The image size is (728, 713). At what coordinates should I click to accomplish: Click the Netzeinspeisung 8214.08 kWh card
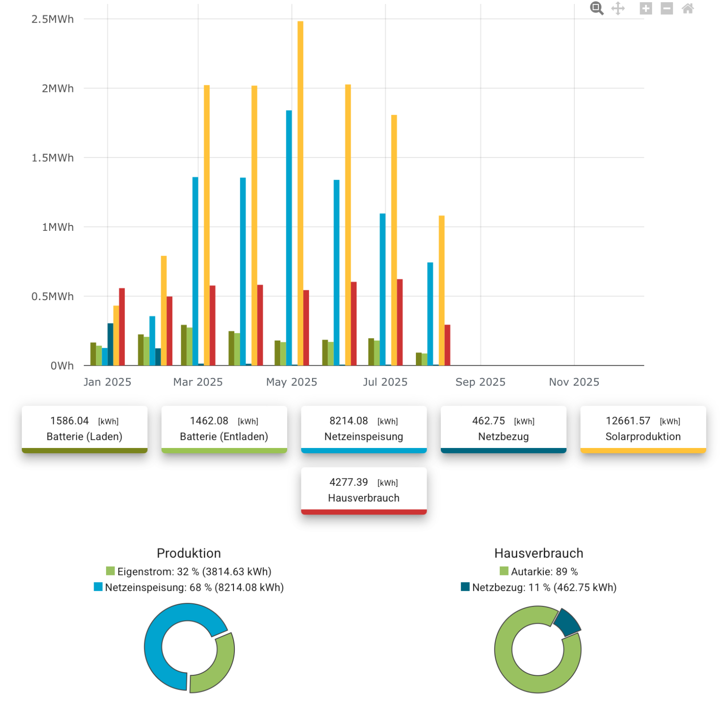point(364,429)
